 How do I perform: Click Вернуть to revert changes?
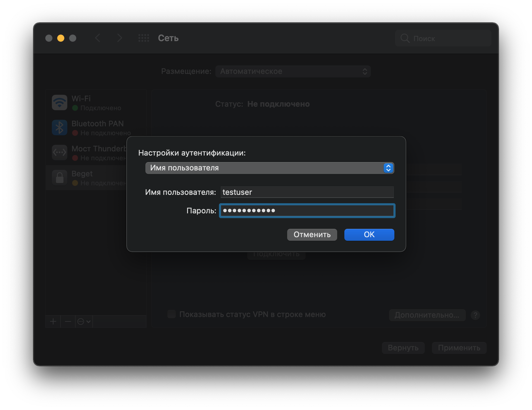403,348
